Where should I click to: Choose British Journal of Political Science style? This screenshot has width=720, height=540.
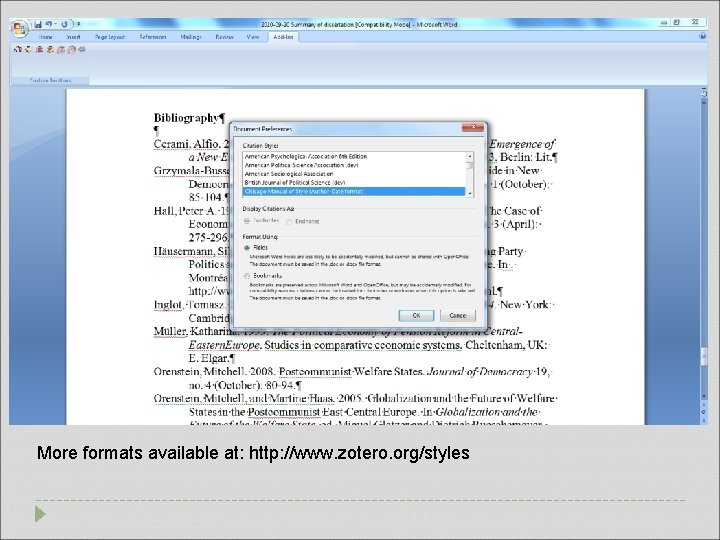tap(354, 182)
